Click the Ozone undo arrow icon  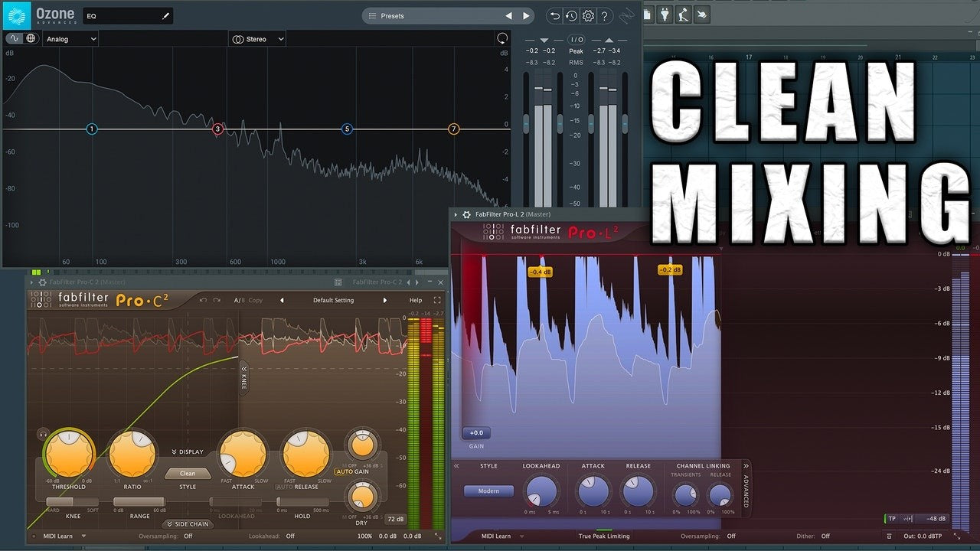tap(554, 16)
